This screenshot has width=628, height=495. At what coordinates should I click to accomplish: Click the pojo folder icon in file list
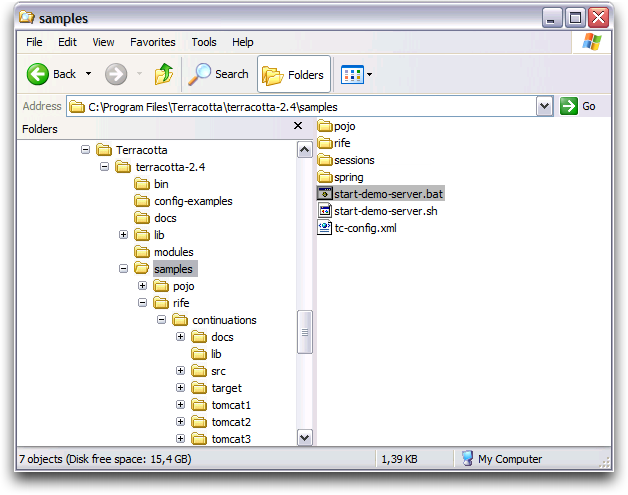click(x=325, y=126)
